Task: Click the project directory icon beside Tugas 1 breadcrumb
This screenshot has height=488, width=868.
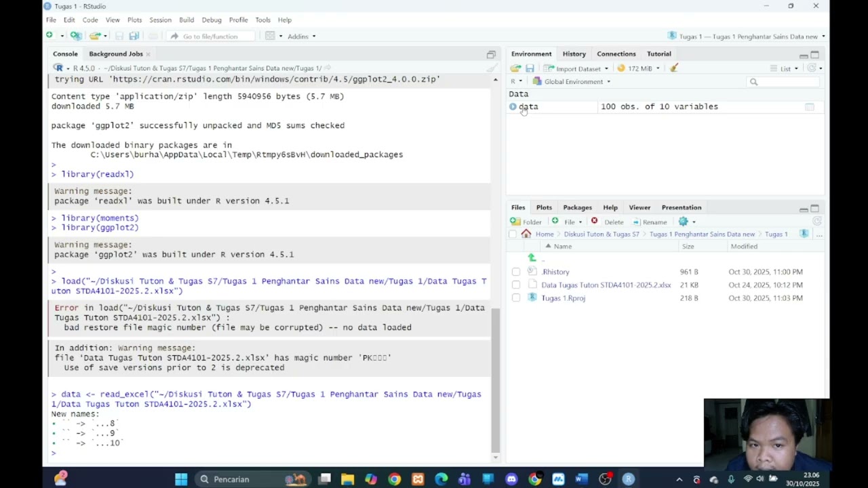Action: tap(804, 234)
